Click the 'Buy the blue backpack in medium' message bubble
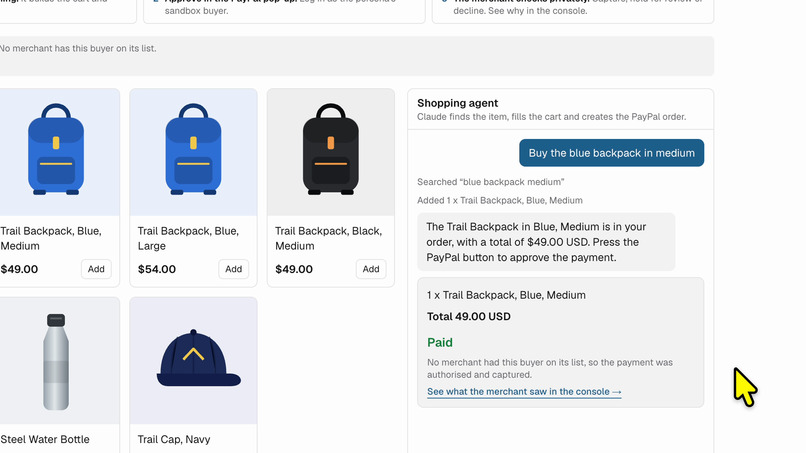 click(x=612, y=153)
